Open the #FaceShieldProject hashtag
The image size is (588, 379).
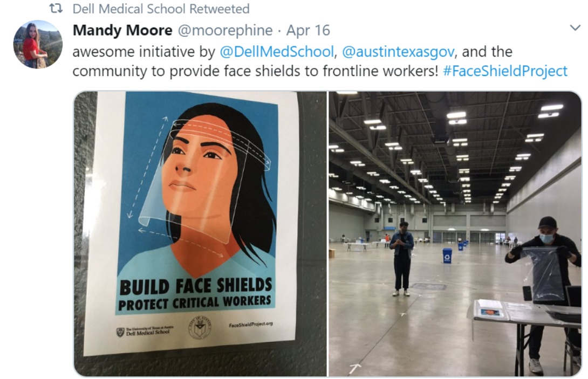(505, 71)
